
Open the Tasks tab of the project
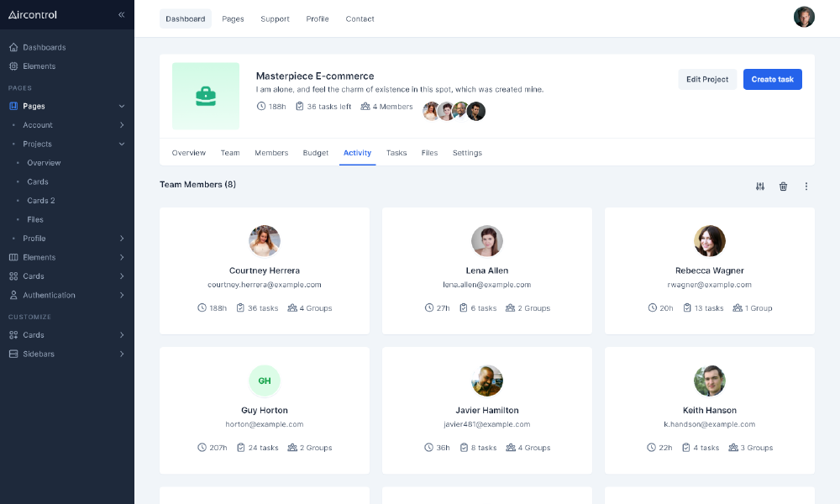click(396, 153)
